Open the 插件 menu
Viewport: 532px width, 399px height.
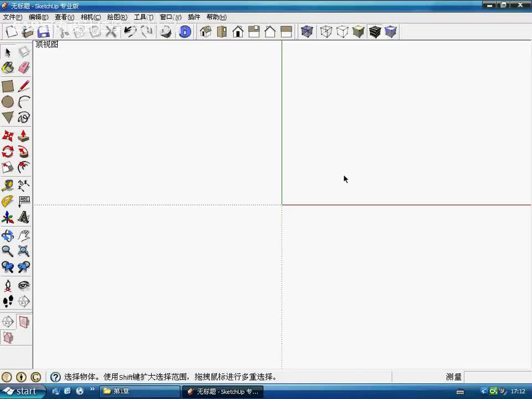[x=194, y=17]
